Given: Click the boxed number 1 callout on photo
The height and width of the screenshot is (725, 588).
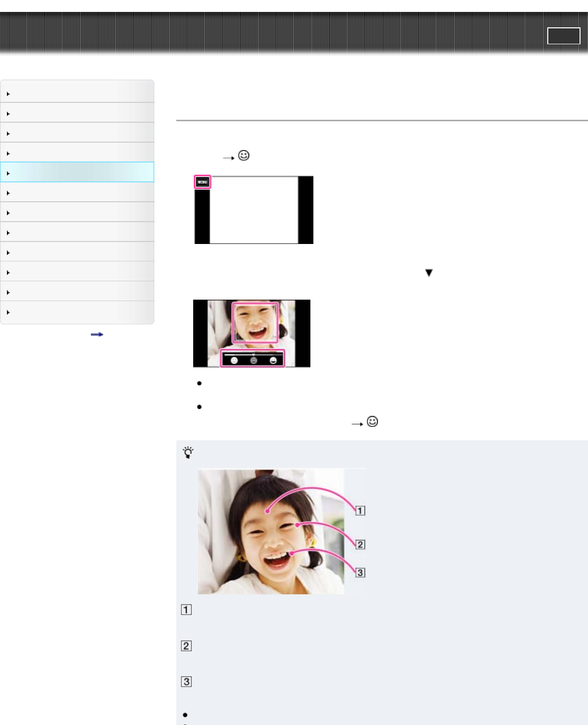Looking at the screenshot, I should coord(361,510).
